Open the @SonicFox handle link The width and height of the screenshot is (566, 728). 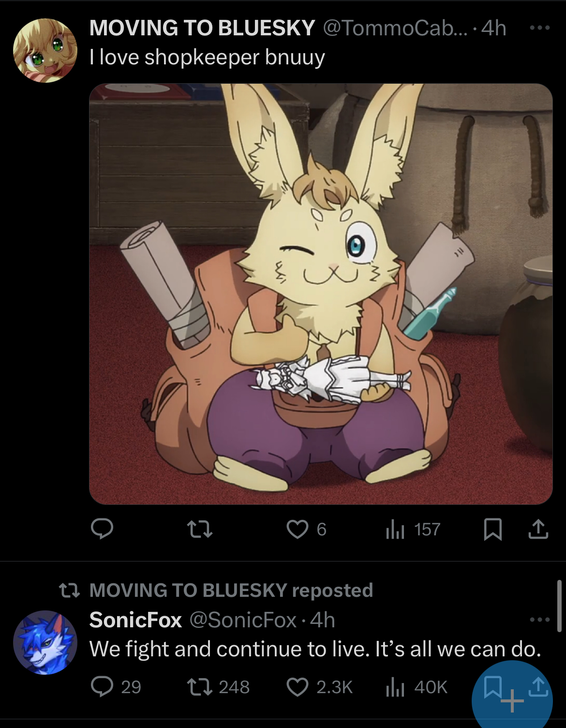pyautogui.click(x=242, y=620)
